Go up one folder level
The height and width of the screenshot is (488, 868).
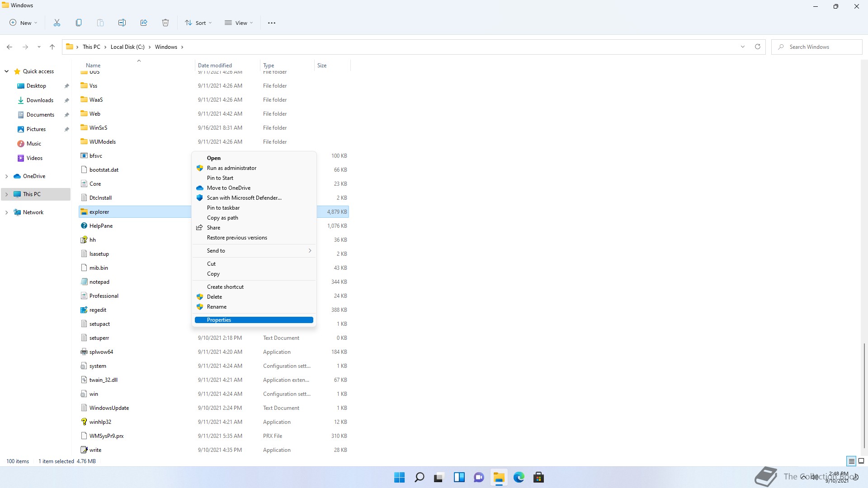point(52,47)
